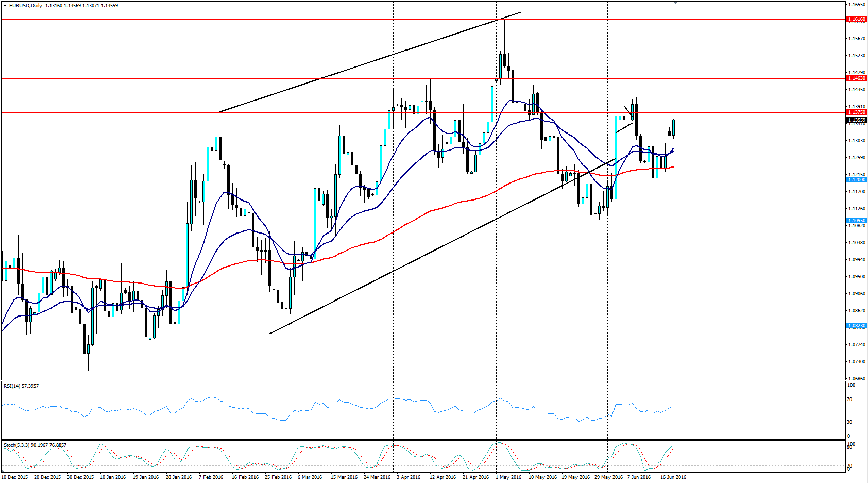This screenshot has height=483, width=868.
Task: Click the RSI 30 level scale value
Action: (x=850, y=422)
